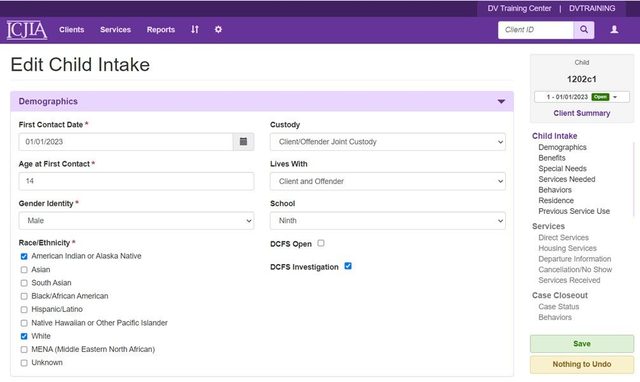
Task: Jump to Previous Service Use
Action: [574, 211]
